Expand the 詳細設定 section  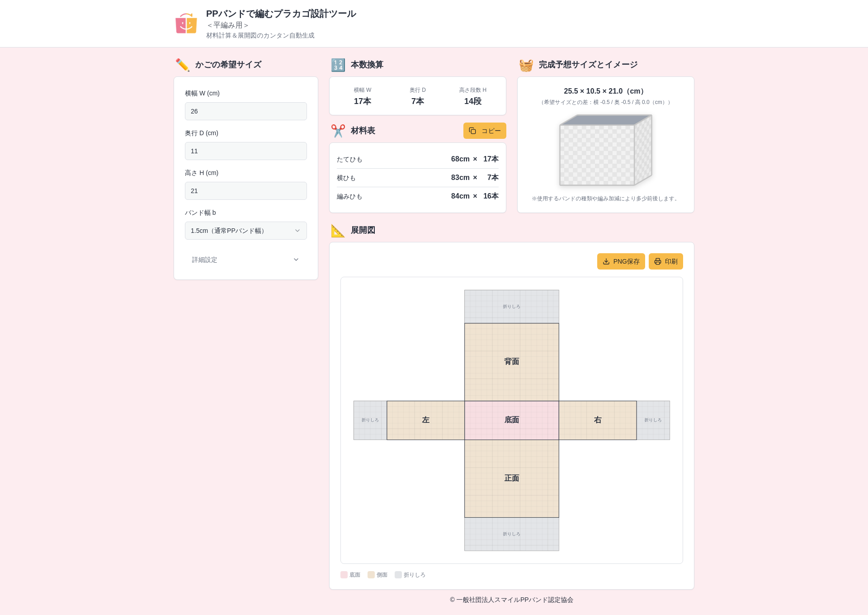246,260
